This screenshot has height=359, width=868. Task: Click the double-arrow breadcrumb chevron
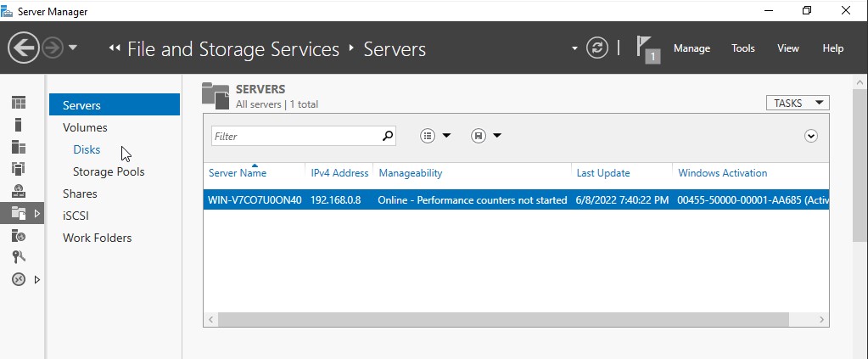pos(115,48)
